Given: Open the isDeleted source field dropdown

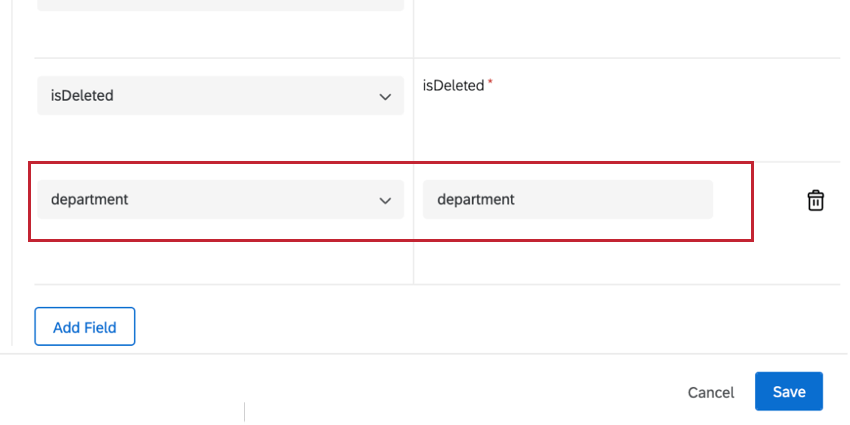Looking at the screenshot, I should pyautogui.click(x=221, y=95).
